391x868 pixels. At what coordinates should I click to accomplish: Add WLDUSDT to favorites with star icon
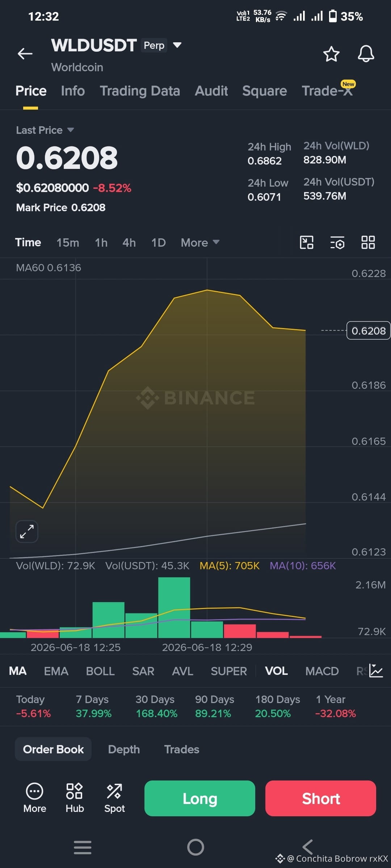point(331,54)
